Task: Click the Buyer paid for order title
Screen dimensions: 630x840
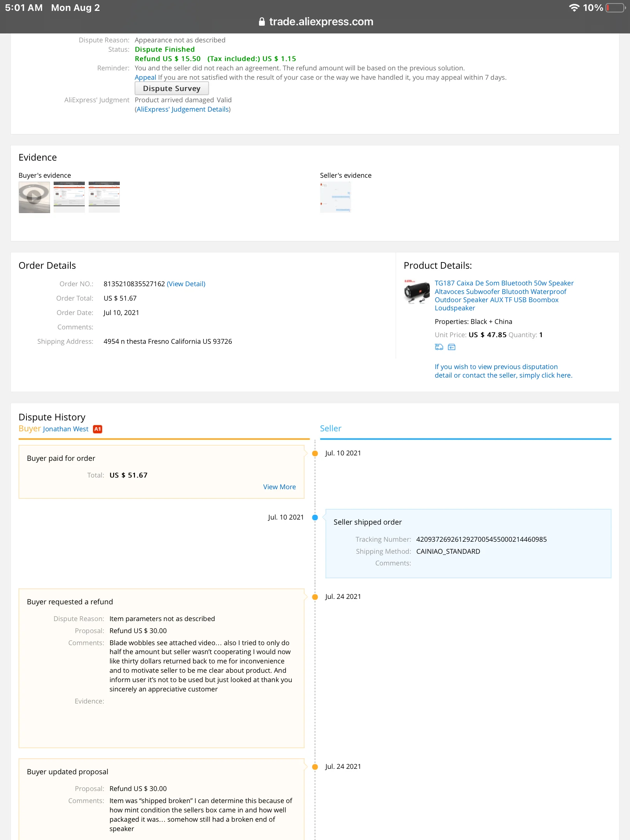Action: coord(61,458)
